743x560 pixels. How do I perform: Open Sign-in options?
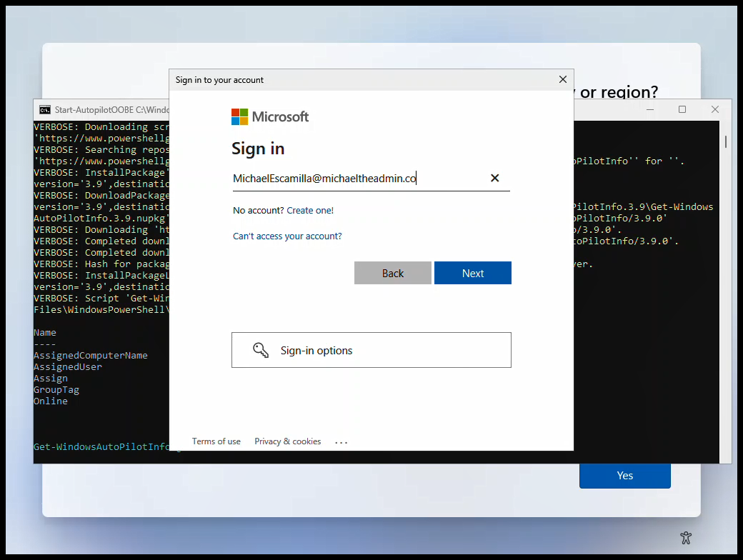(x=371, y=351)
